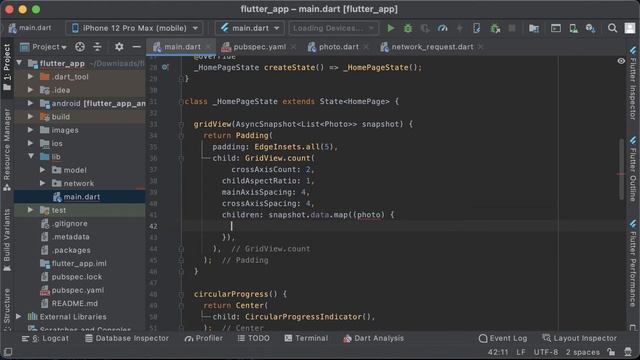Open the main.dart run configuration dropdown
The image size is (640, 360).
[250, 28]
